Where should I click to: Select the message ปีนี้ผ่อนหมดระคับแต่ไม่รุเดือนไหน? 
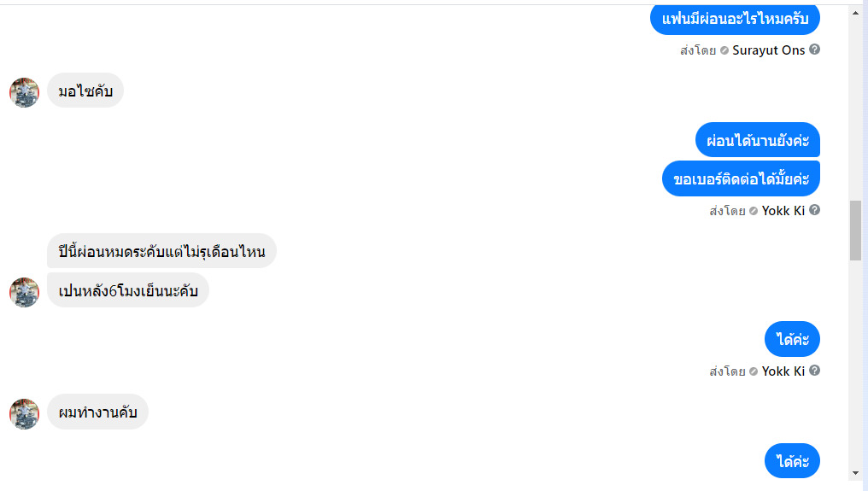tap(161, 252)
